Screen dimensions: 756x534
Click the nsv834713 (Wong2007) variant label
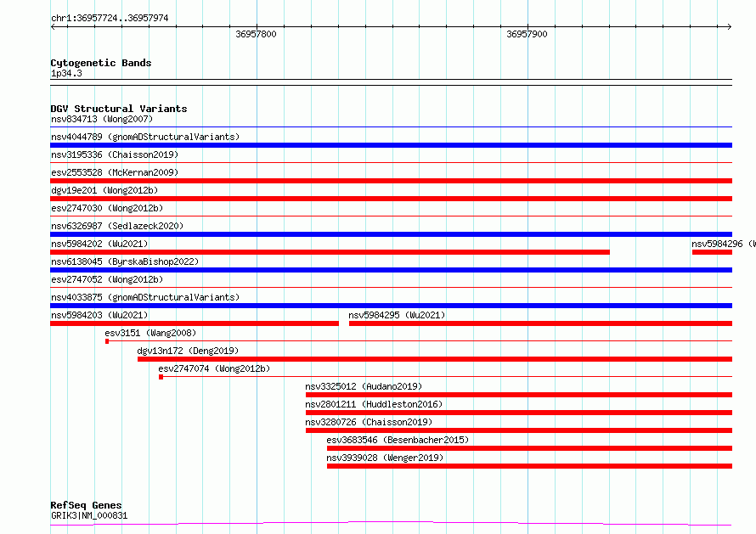point(102,119)
